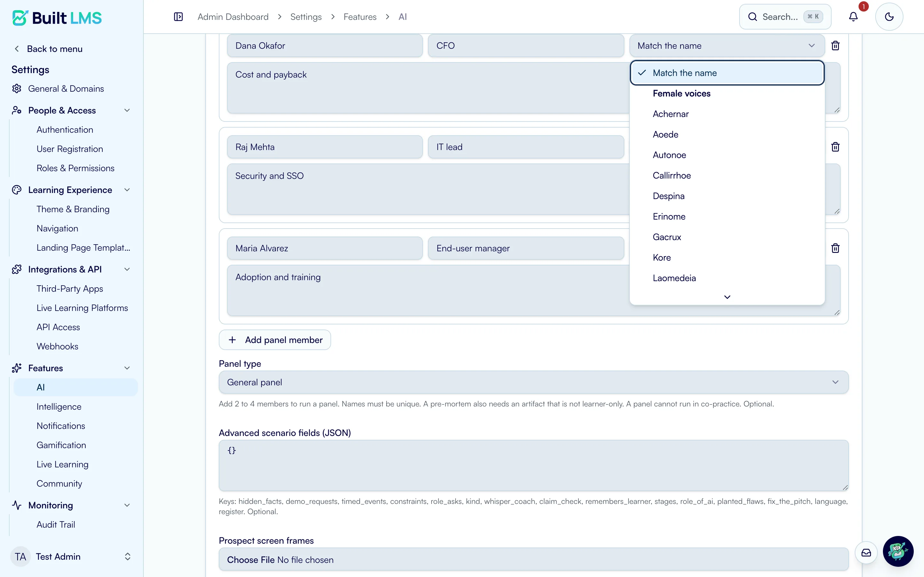Choose the Kore voice option

(x=727, y=258)
